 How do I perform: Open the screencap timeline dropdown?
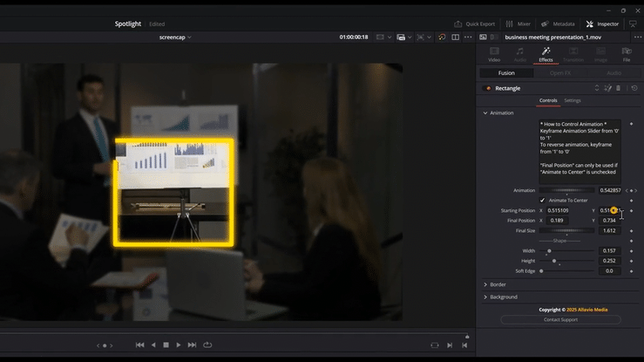point(175,37)
